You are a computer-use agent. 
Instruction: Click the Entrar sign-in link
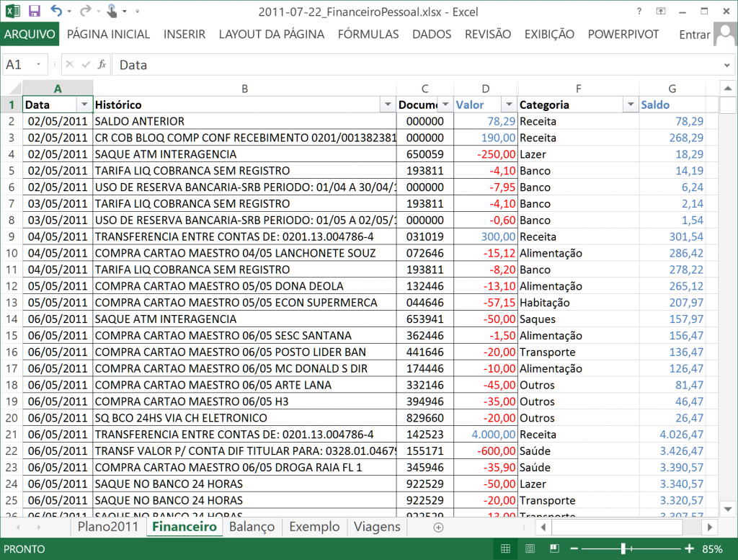click(694, 35)
